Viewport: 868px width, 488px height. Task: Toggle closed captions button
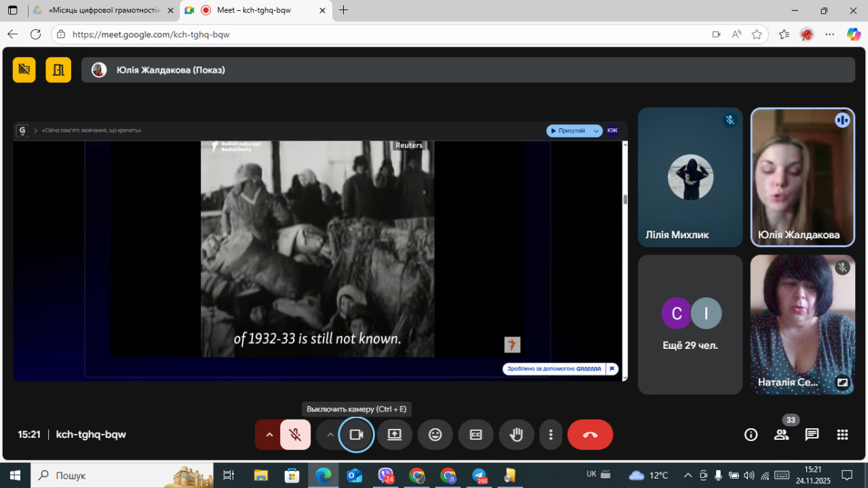475,435
